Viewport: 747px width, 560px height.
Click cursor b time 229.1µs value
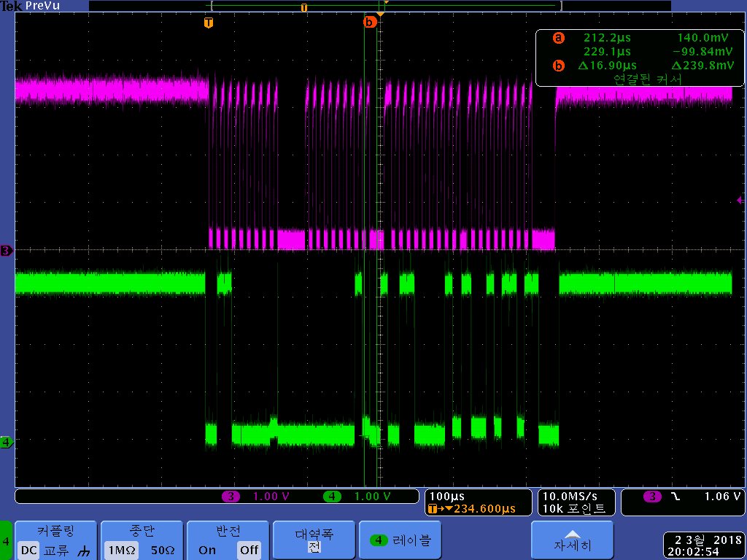[607, 52]
